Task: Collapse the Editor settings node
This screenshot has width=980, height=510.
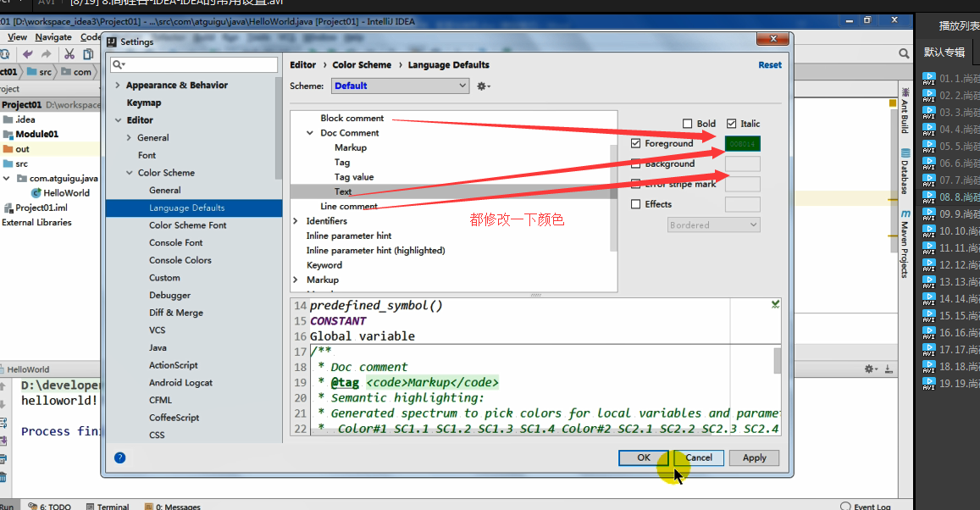Action: click(x=118, y=120)
